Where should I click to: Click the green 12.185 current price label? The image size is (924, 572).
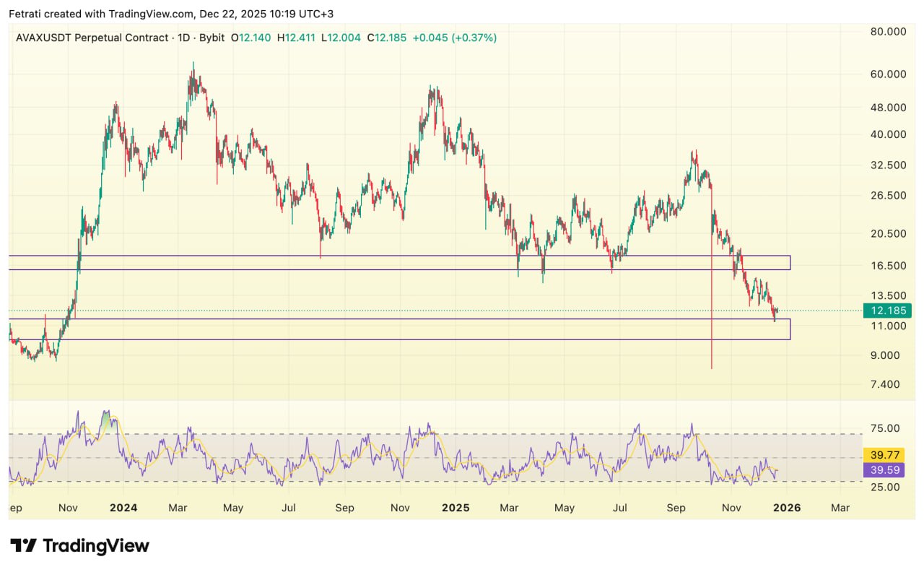(887, 311)
